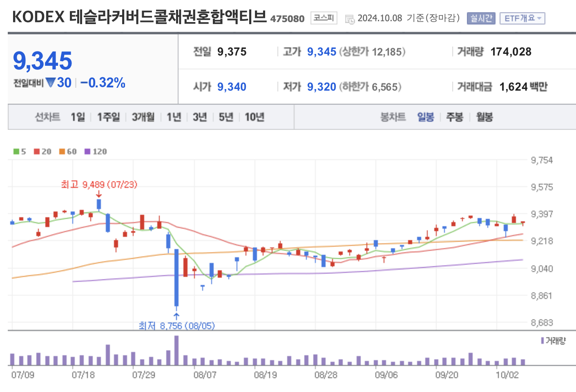The height and width of the screenshot is (392, 576).
Task: Click the current price 9,345
Action: coord(42,60)
